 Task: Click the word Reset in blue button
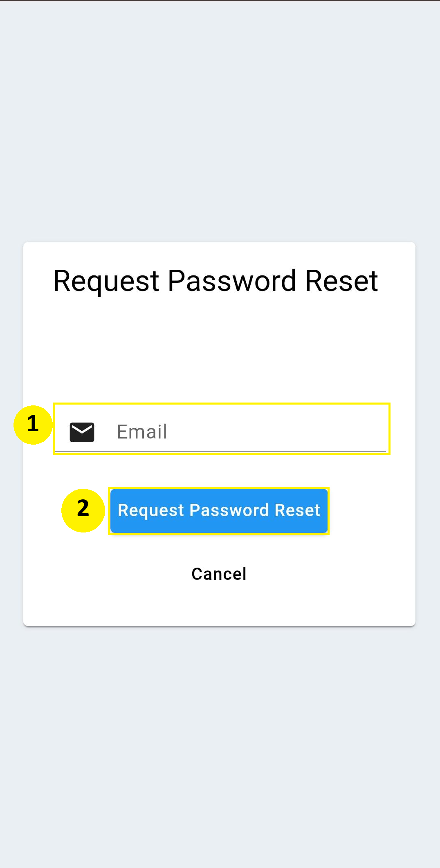[x=297, y=510]
